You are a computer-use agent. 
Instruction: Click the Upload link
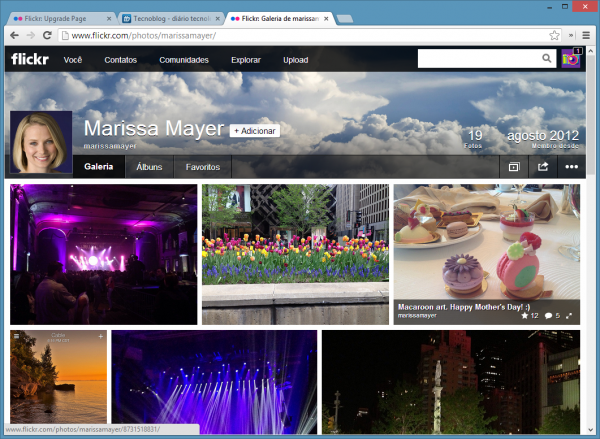(295, 60)
